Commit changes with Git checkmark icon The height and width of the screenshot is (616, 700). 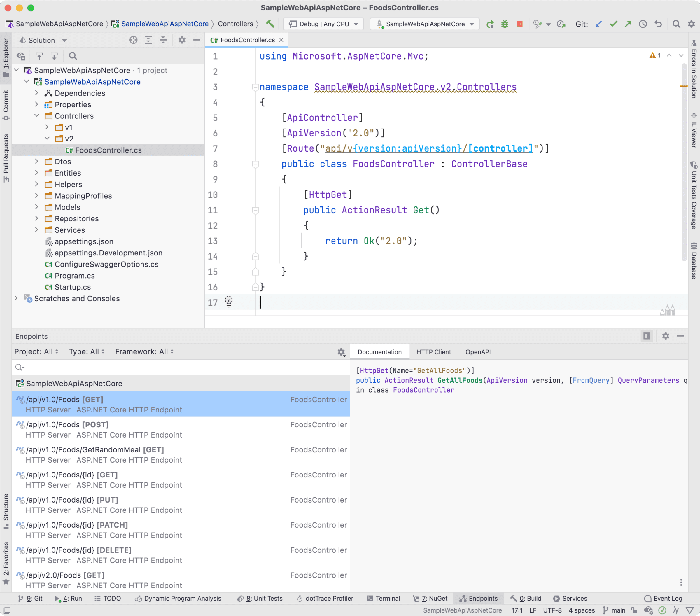coord(613,24)
